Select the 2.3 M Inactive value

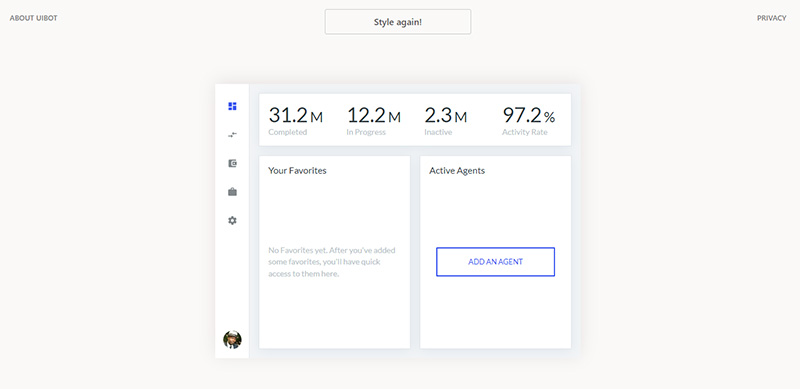445,115
